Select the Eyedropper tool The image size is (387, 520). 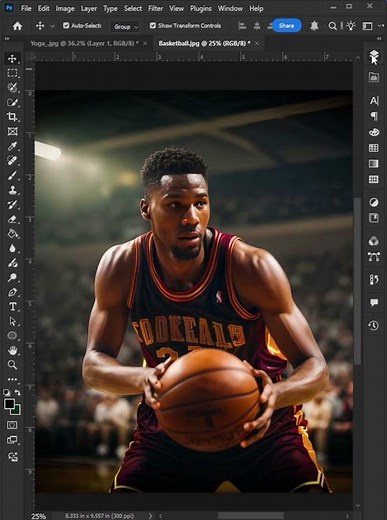12,146
